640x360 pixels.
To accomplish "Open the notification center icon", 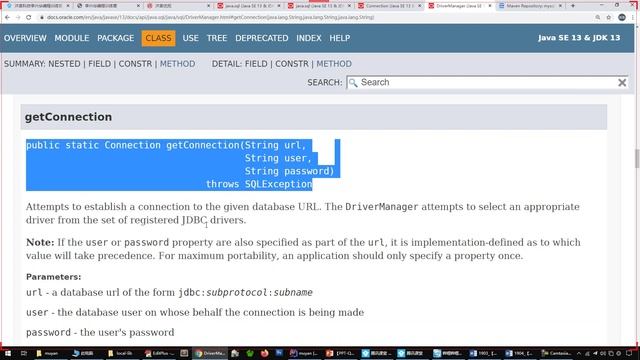I will 629,353.
